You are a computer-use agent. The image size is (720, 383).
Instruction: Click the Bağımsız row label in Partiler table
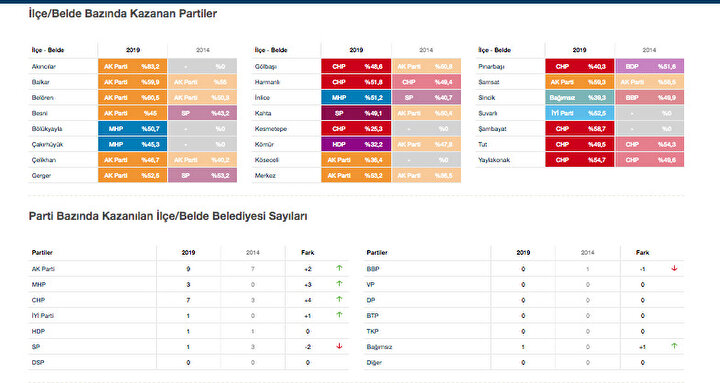[379, 347]
